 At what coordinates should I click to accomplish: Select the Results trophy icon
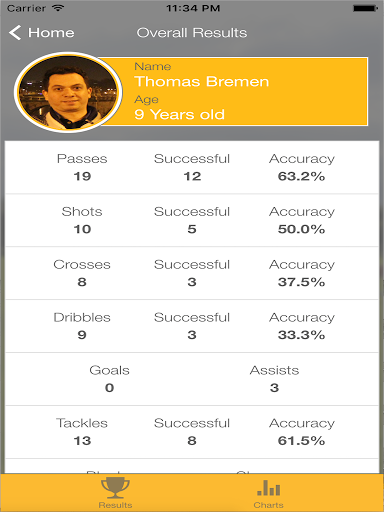115,487
